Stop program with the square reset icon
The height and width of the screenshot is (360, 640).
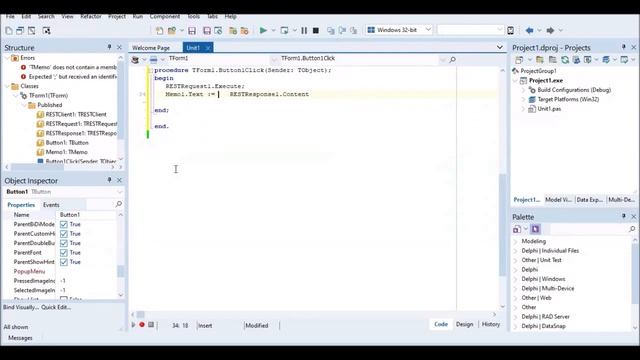click(x=316, y=31)
